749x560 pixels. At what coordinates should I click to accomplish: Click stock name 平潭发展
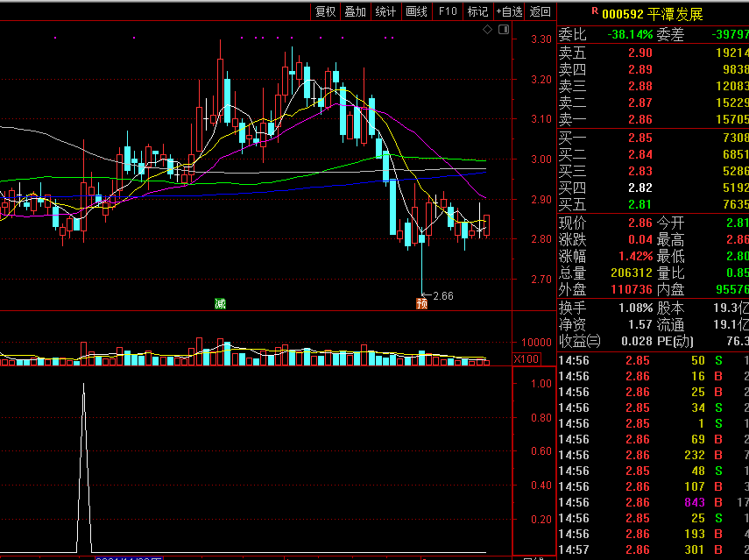675,14
